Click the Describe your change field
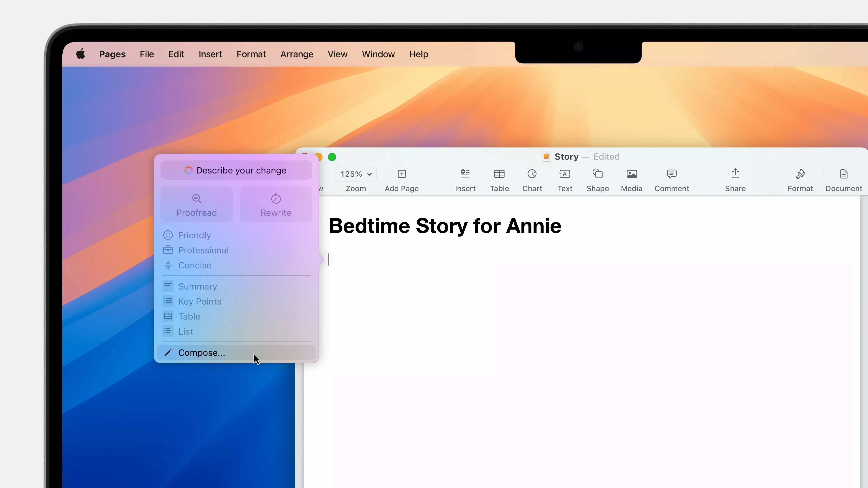Image resolution: width=868 pixels, height=488 pixels. pyautogui.click(x=236, y=170)
